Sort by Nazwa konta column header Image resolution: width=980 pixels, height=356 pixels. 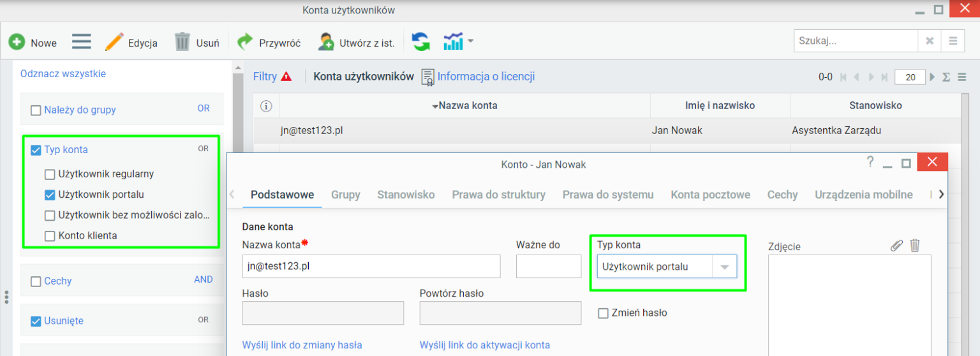[x=464, y=105]
